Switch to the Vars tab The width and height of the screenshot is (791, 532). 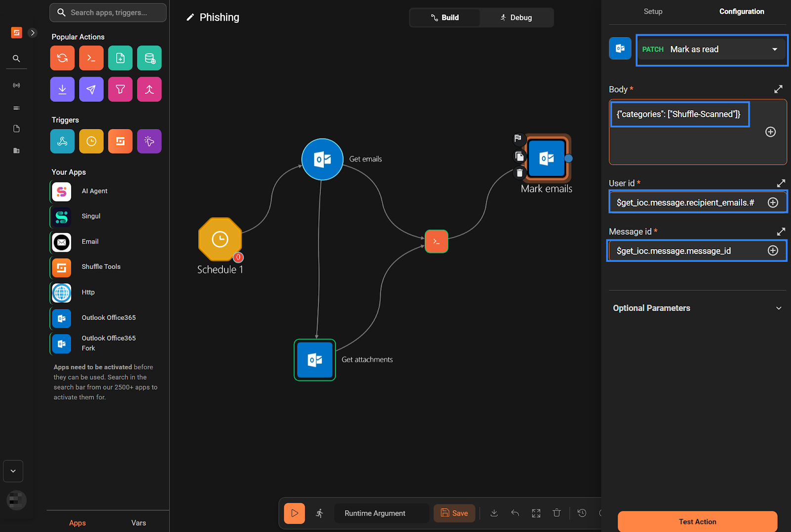pos(138,523)
